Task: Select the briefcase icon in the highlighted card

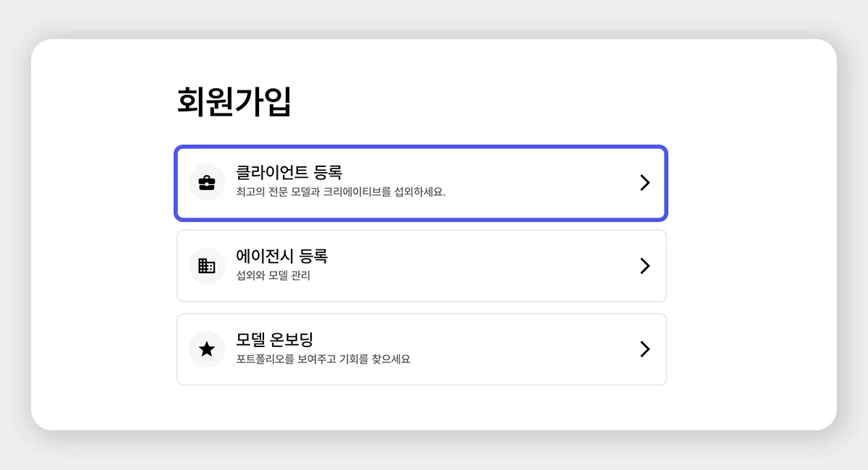Action: pos(207,182)
